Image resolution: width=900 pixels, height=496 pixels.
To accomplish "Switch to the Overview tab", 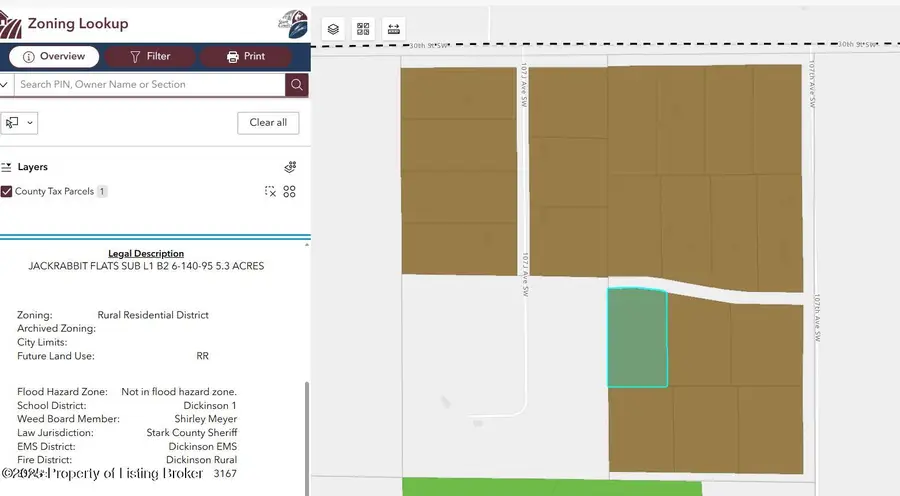I will tap(54, 56).
